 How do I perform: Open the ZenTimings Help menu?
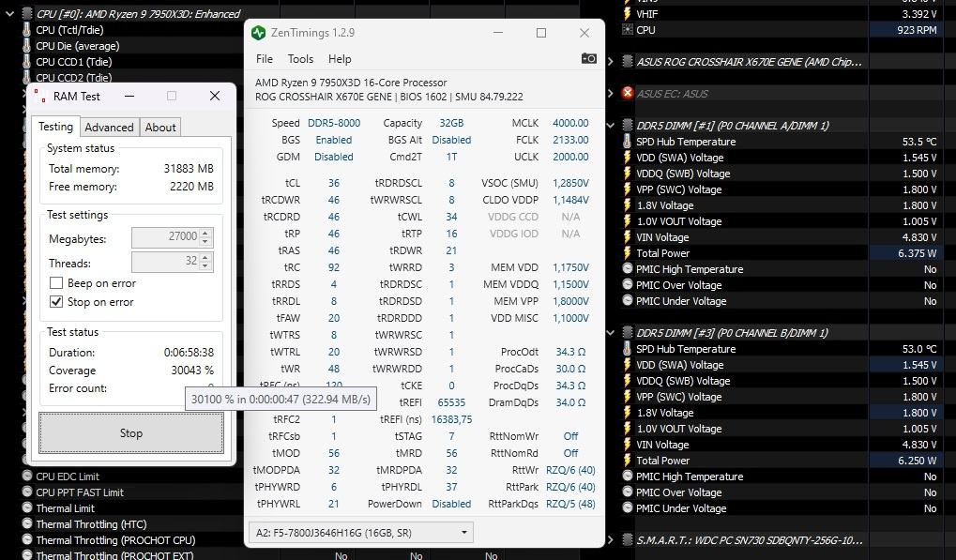(340, 59)
